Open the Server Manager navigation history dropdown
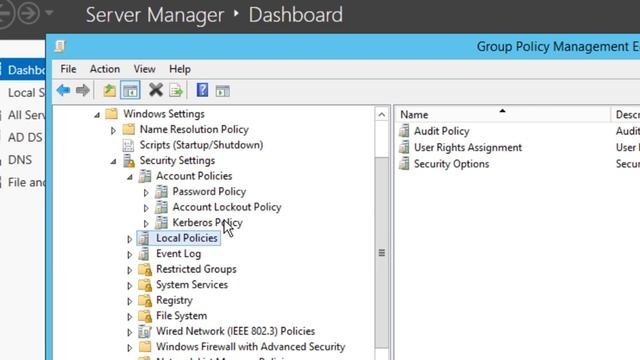The width and height of the screenshot is (640, 360). click(x=49, y=13)
